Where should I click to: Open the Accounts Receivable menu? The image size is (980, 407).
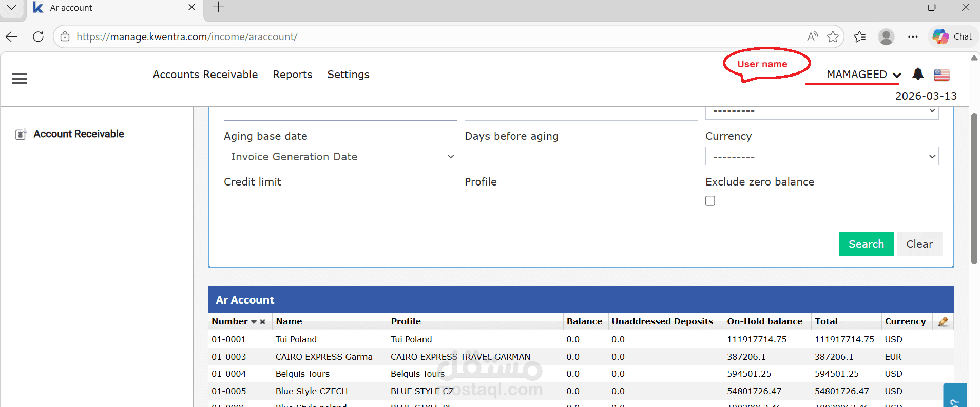pos(205,75)
